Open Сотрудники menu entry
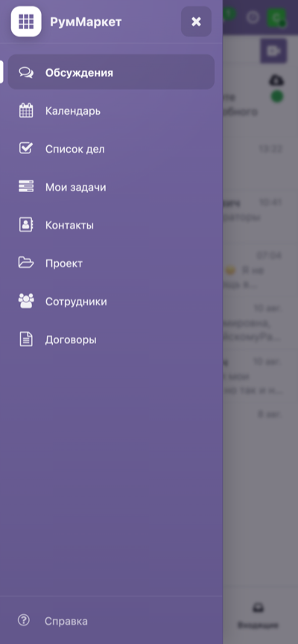298x644 pixels. [111, 302]
